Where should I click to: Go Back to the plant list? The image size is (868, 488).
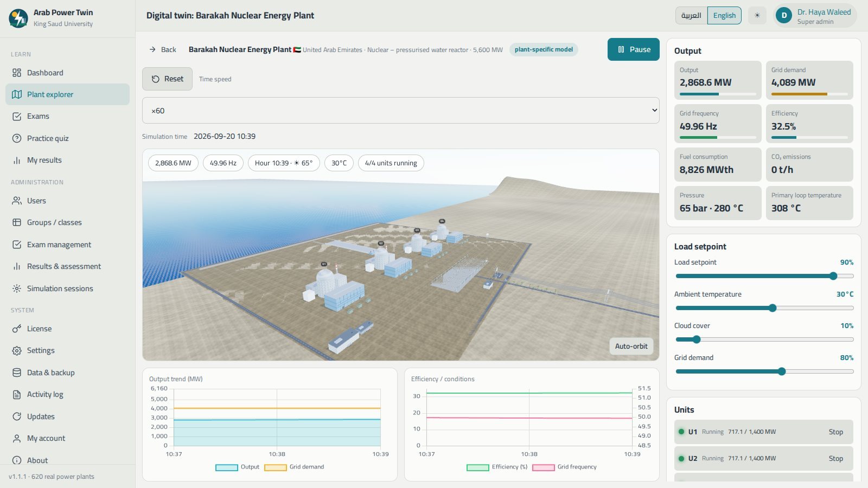click(163, 49)
